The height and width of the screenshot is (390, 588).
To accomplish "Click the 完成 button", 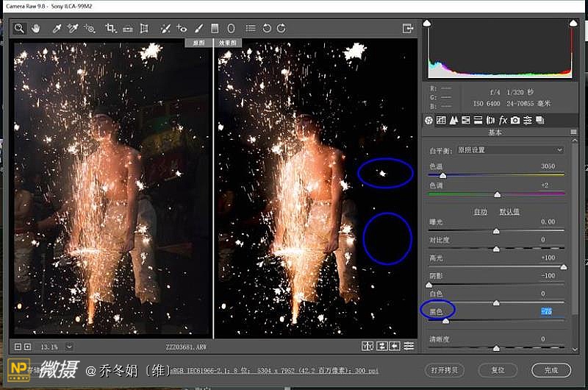I will coord(551,369).
